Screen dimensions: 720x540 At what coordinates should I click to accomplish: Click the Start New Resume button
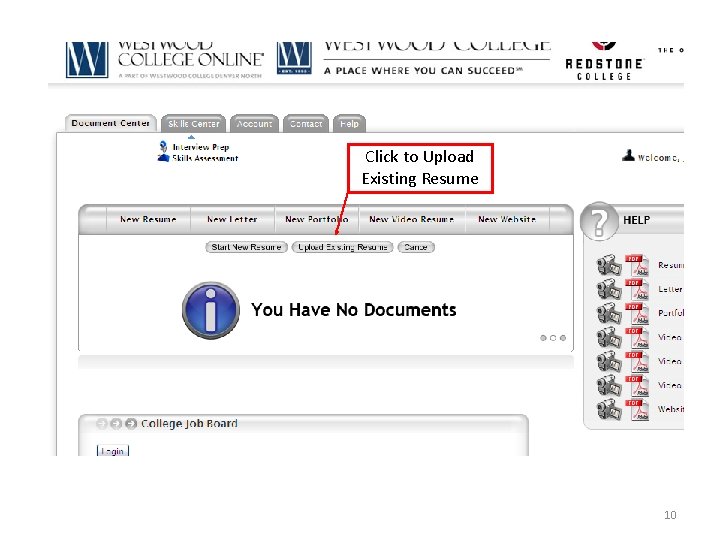pos(247,247)
